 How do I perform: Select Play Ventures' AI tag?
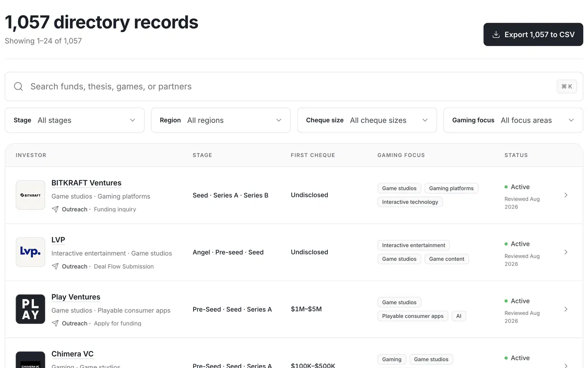(x=459, y=316)
